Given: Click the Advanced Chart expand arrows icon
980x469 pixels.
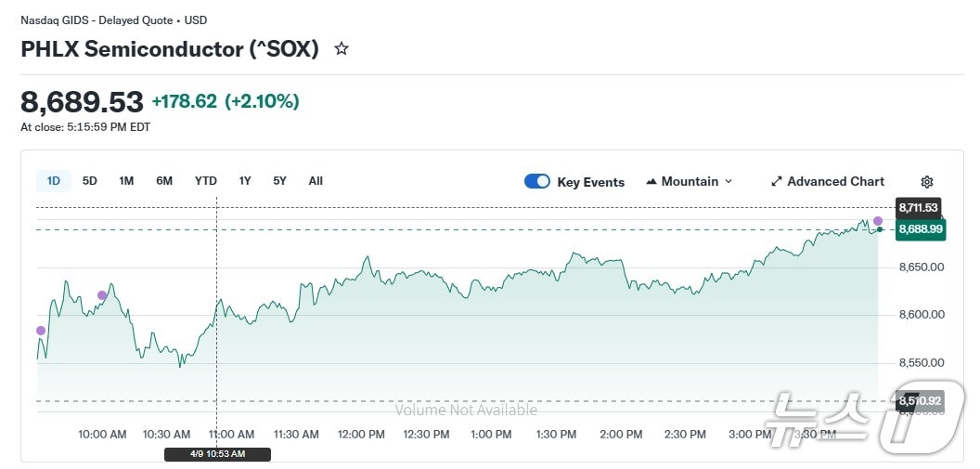Looking at the screenshot, I should point(777,182).
